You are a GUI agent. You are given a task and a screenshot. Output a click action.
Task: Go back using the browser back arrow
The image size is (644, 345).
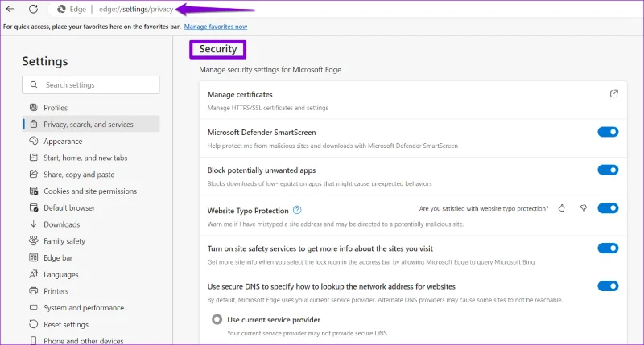coord(10,9)
